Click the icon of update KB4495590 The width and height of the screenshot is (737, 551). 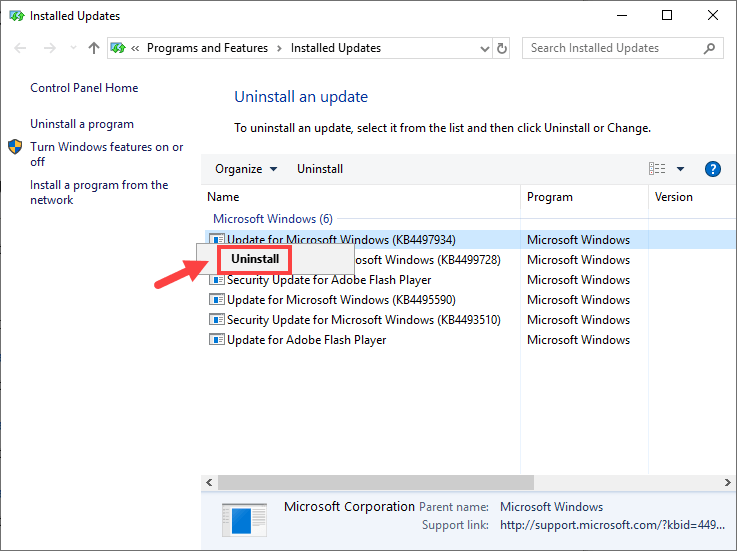217,299
